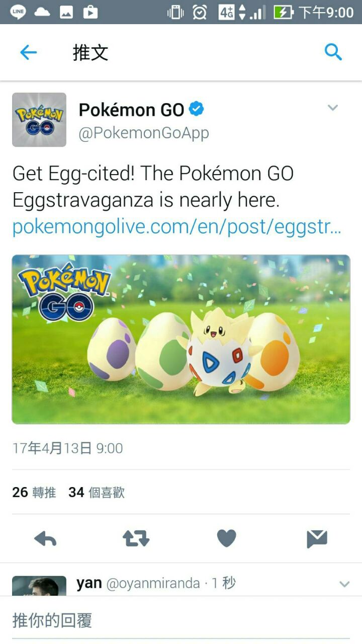Reply to the tweet using the arrow icon
This screenshot has height=644, width=362.
pos(45,539)
